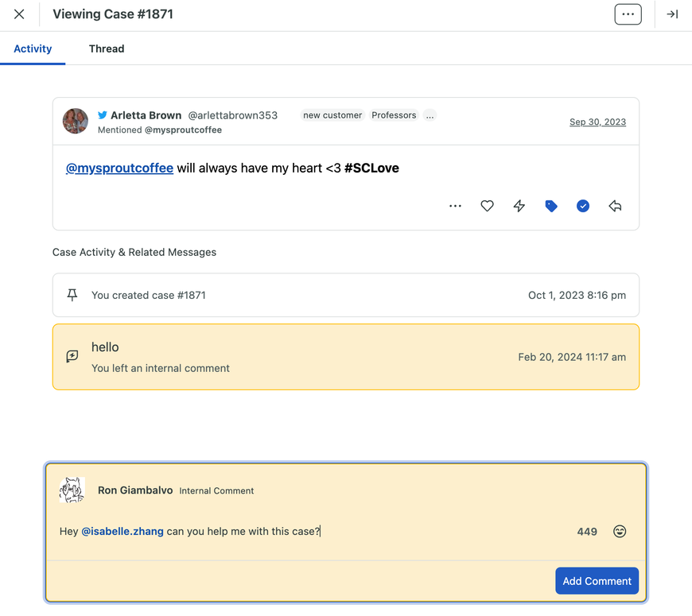
Task: Click the Twitter bird icon by Arletta Brown
Action: click(x=103, y=114)
